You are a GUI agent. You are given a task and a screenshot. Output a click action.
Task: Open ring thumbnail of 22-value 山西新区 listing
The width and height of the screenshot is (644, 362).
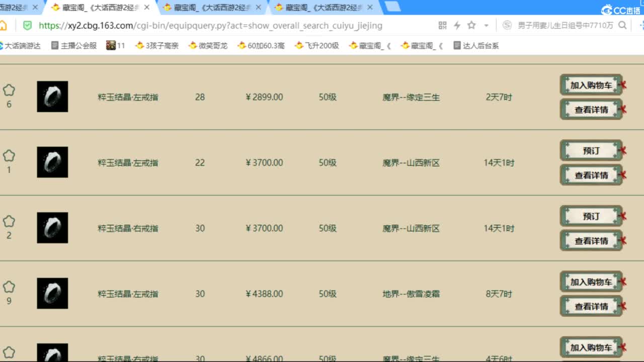(x=52, y=162)
